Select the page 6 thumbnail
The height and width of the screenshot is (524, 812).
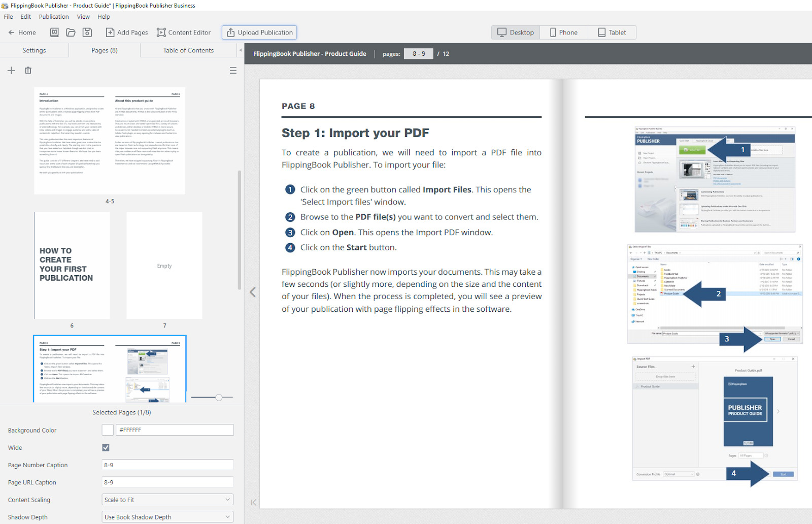pyautogui.click(x=72, y=265)
